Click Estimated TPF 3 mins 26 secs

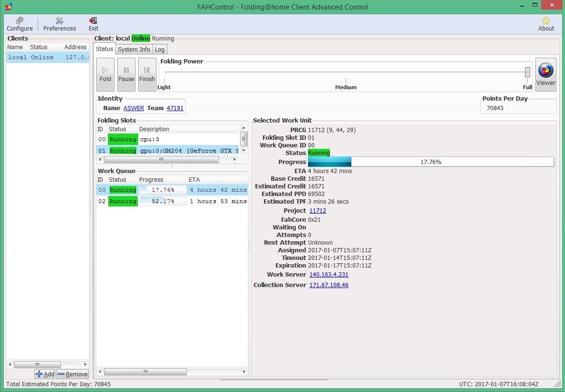[328, 202]
